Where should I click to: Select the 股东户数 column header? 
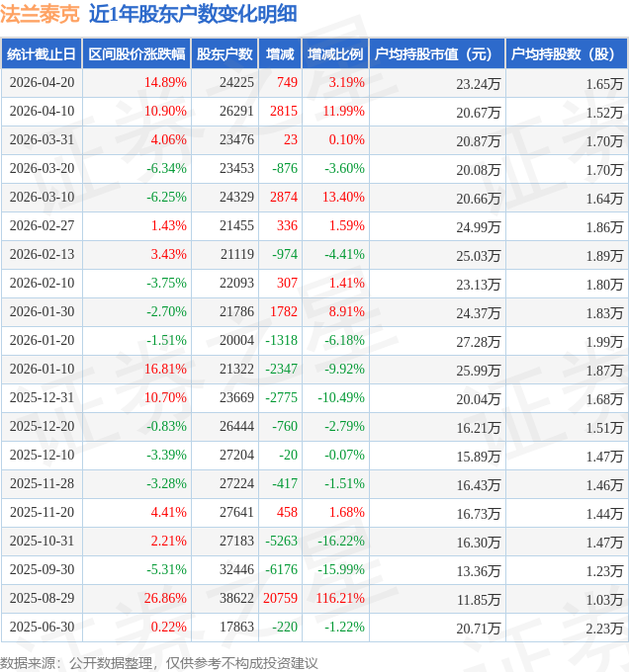[x=225, y=54]
